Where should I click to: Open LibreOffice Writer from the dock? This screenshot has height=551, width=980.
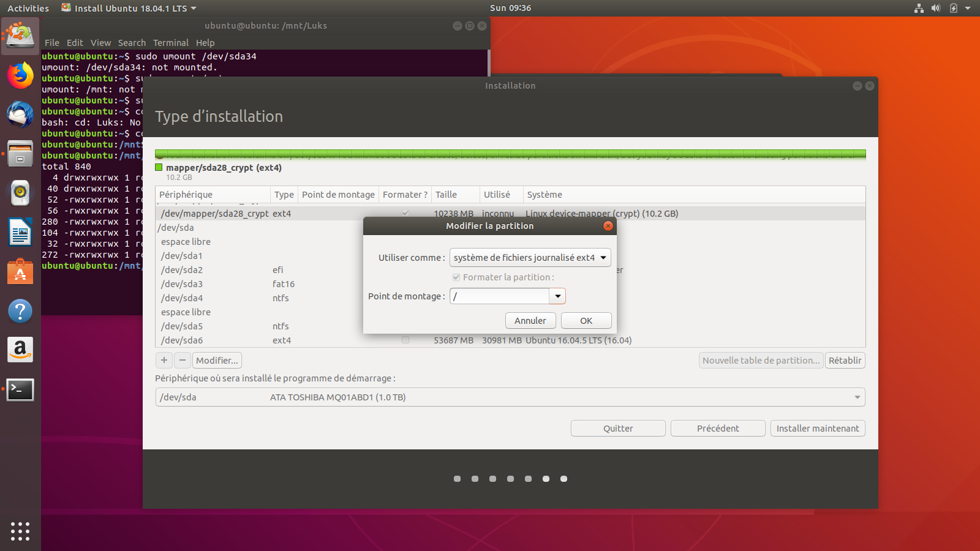(x=20, y=233)
